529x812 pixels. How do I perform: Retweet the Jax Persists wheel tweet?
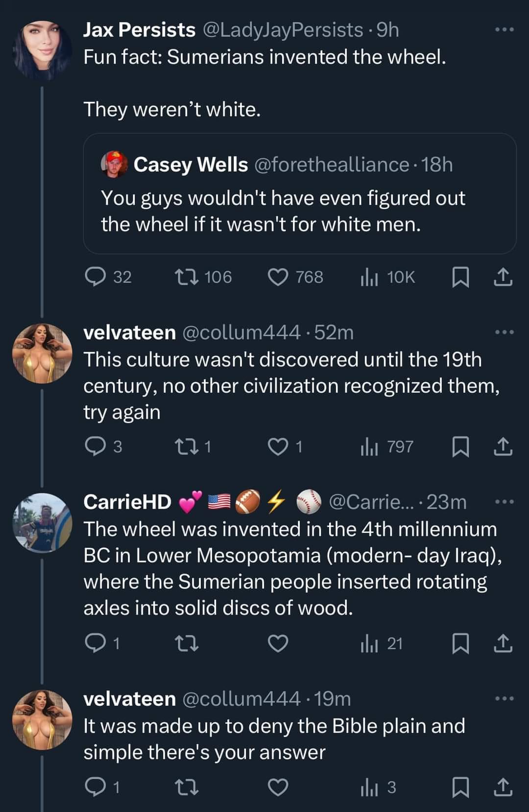[187, 277]
